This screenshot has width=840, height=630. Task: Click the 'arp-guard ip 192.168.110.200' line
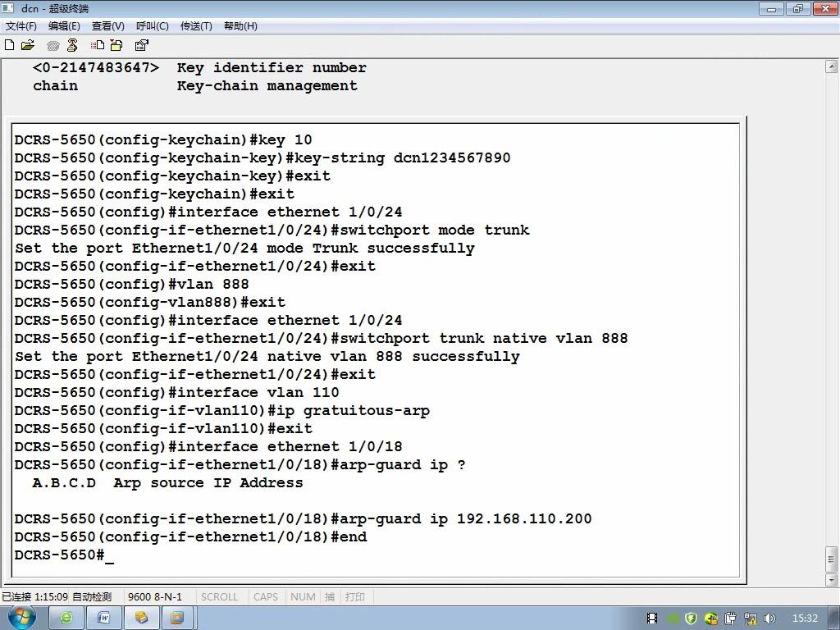[x=304, y=519]
